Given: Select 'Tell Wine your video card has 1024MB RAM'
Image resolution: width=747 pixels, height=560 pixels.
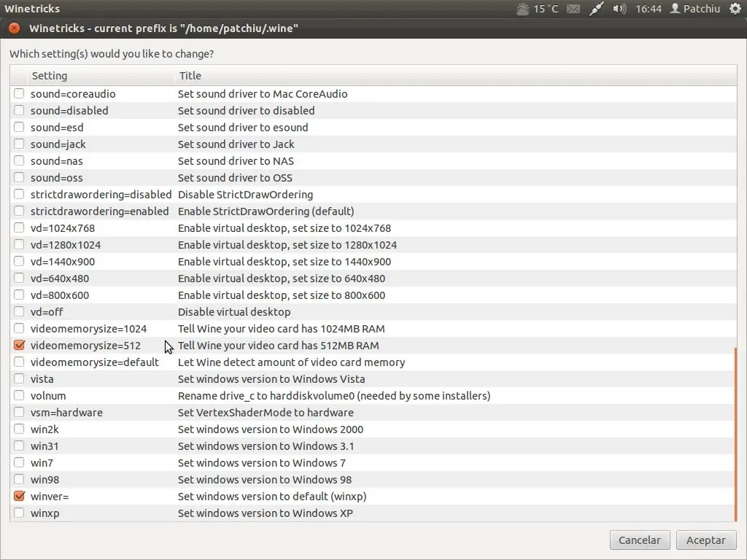Looking at the screenshot, I should 281,329.
